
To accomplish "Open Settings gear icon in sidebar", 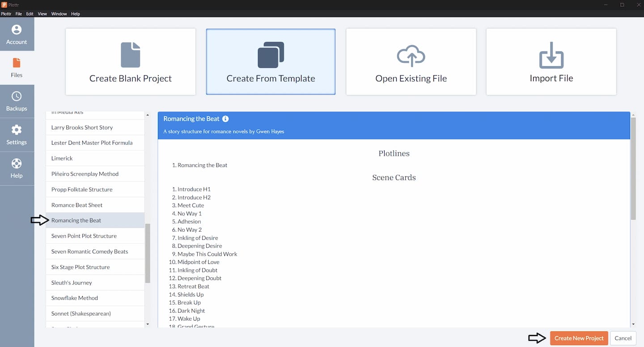I will 17,130.
